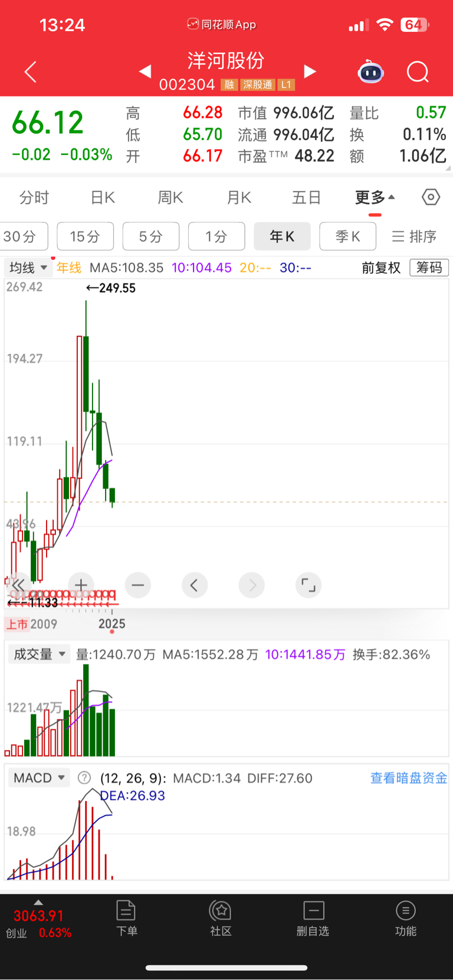Open chart settings hexagon icon

coord(431,197)
